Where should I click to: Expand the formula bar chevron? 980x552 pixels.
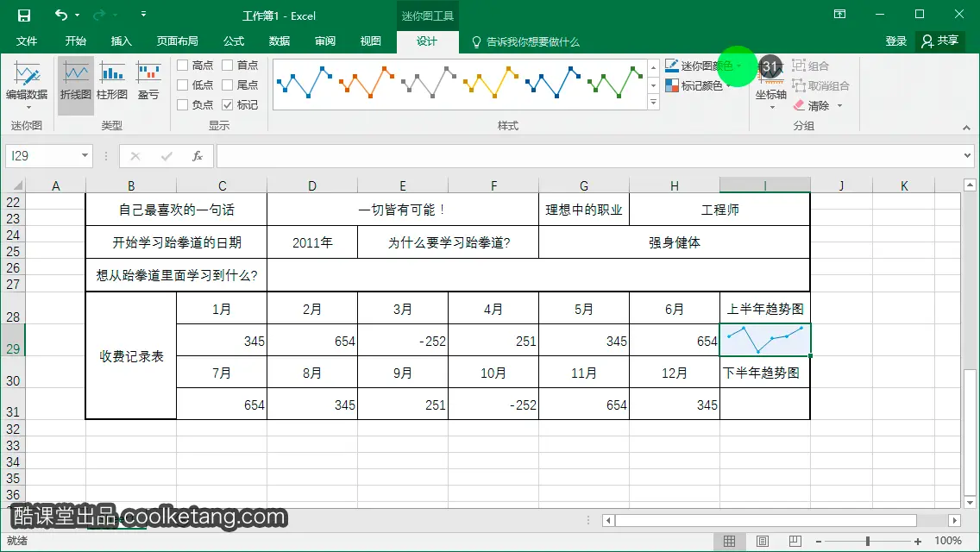[x=968, y=155]
